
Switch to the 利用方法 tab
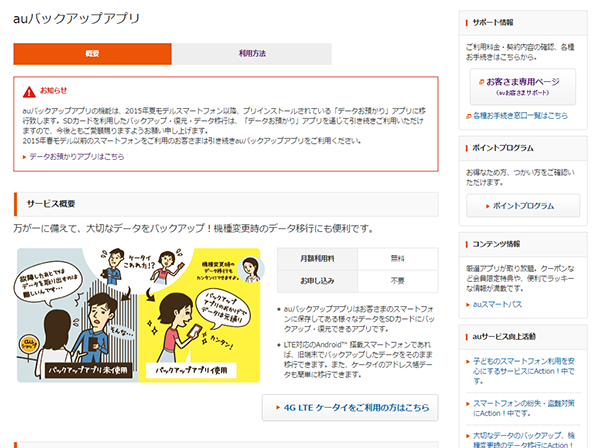click(x=253, y=54)
